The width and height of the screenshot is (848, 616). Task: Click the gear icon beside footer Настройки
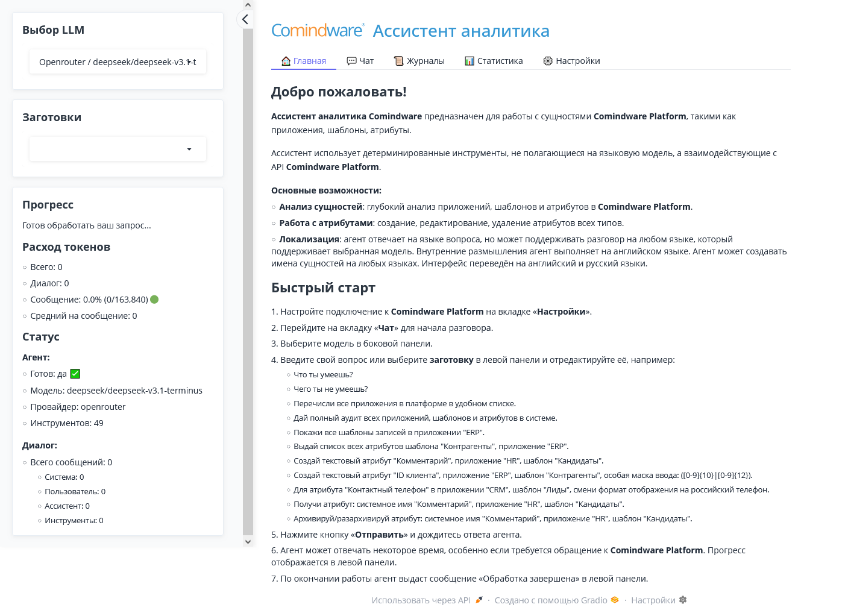point(683,600)
